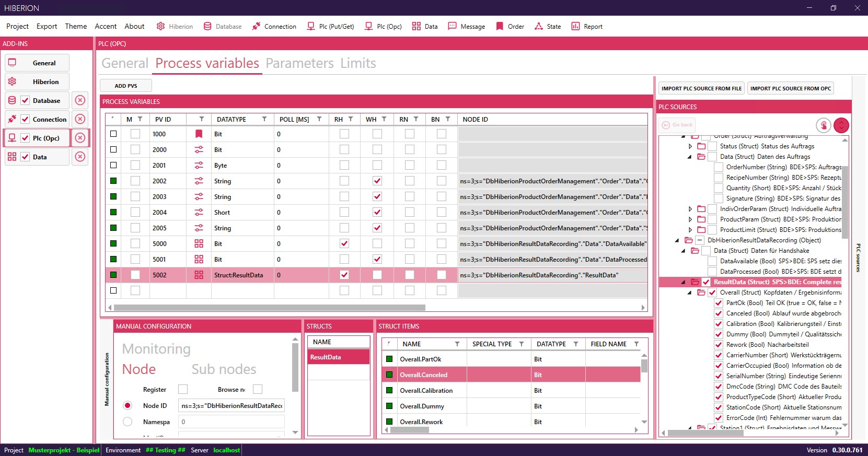This screenshot has height=456, width=868.
Task: Open the Message toolbar icon
Action: tap(453, 26)
